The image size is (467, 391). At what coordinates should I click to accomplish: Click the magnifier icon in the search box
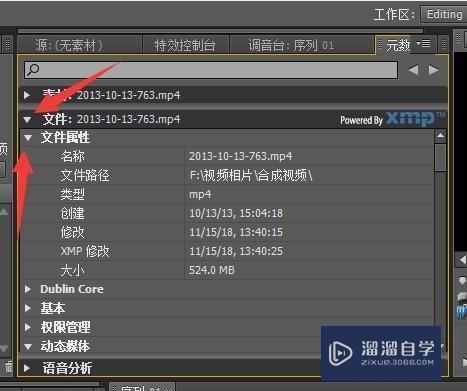coord(33,70)
